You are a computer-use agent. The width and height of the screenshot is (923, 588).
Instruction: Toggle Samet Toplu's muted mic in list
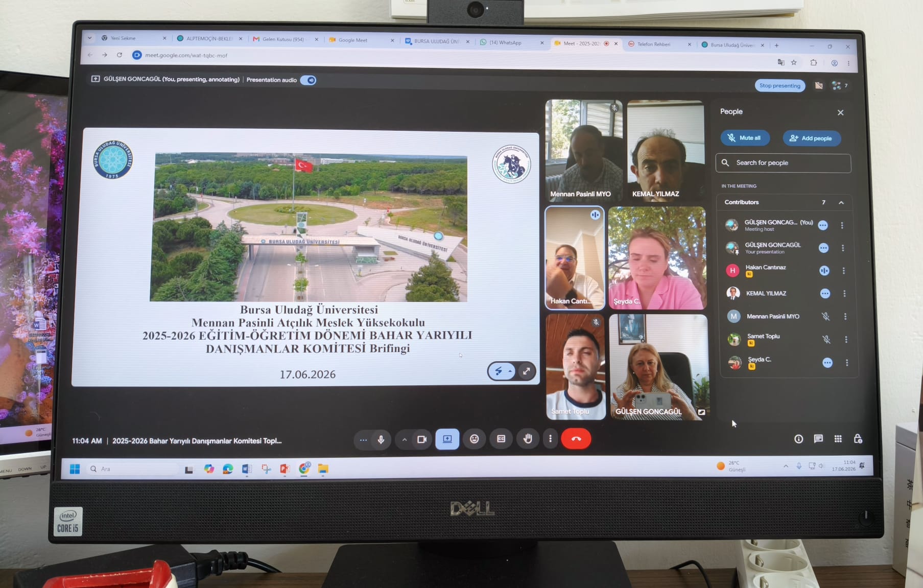coord(826,340)
